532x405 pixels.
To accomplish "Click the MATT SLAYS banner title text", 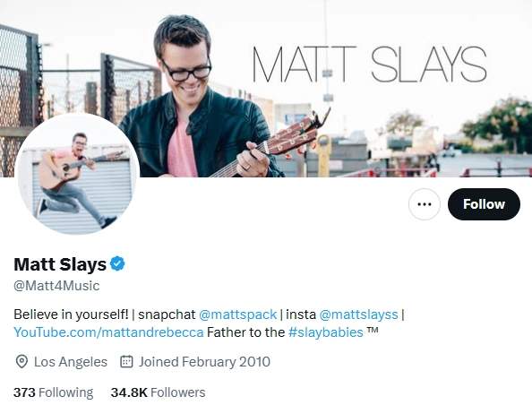I will (x=370, y=65).
